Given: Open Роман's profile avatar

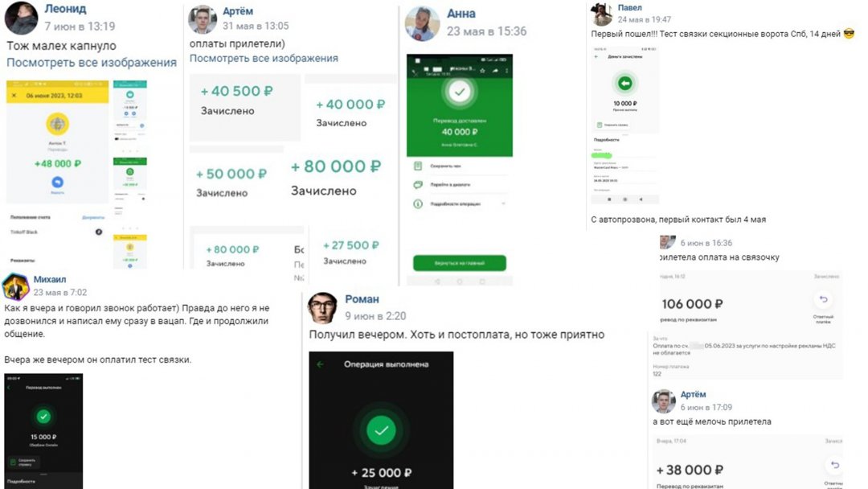Looking at the screenshot, I should pyautogui.click(x=323, y=308).
